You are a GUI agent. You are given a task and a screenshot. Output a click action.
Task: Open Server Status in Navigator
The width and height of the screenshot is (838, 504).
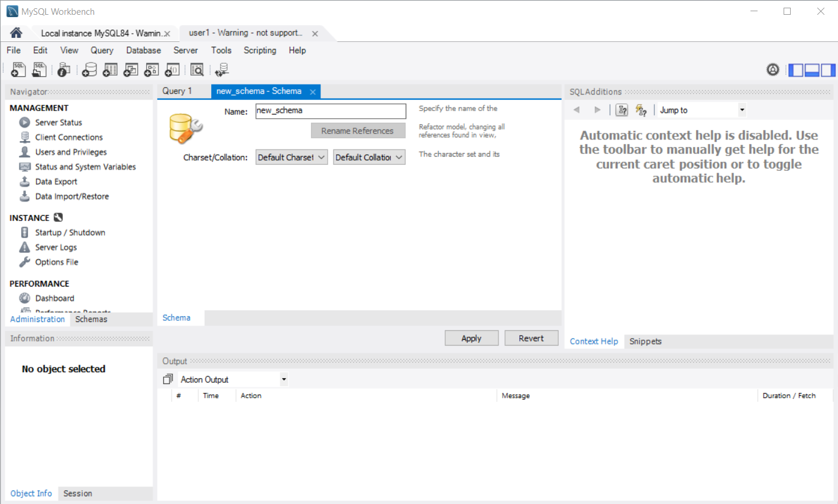(x=59, y=122)
